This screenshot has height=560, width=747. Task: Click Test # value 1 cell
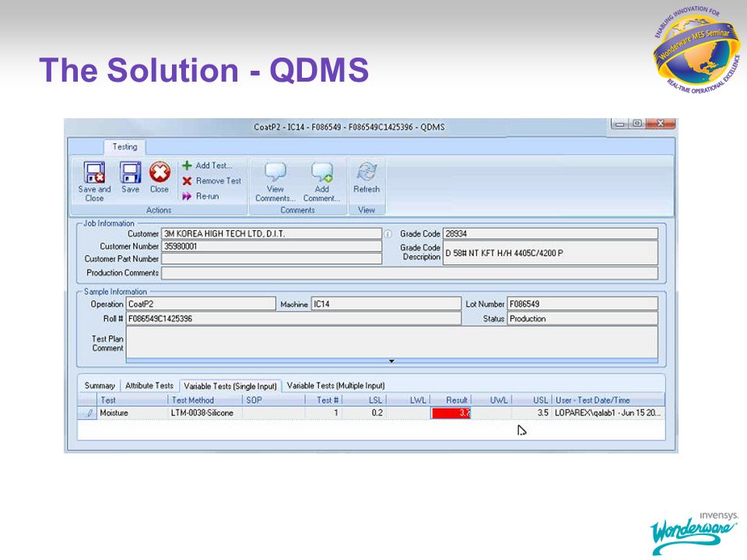pos(324,413)
